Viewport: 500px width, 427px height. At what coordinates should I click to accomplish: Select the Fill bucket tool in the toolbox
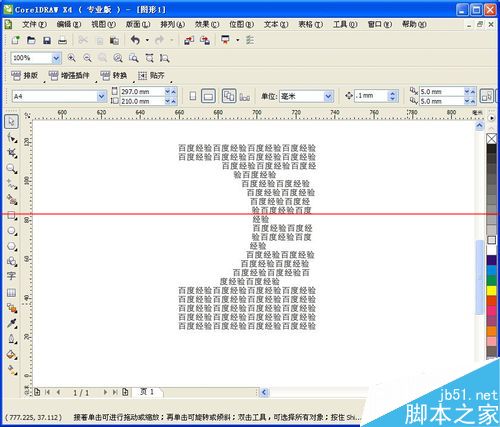click(x=12, y=355)
